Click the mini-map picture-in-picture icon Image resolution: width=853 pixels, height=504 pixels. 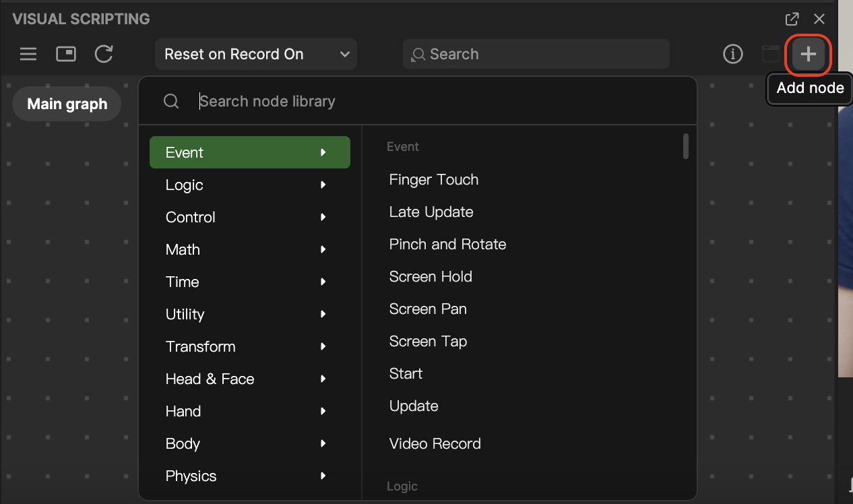tap(66, 54)
